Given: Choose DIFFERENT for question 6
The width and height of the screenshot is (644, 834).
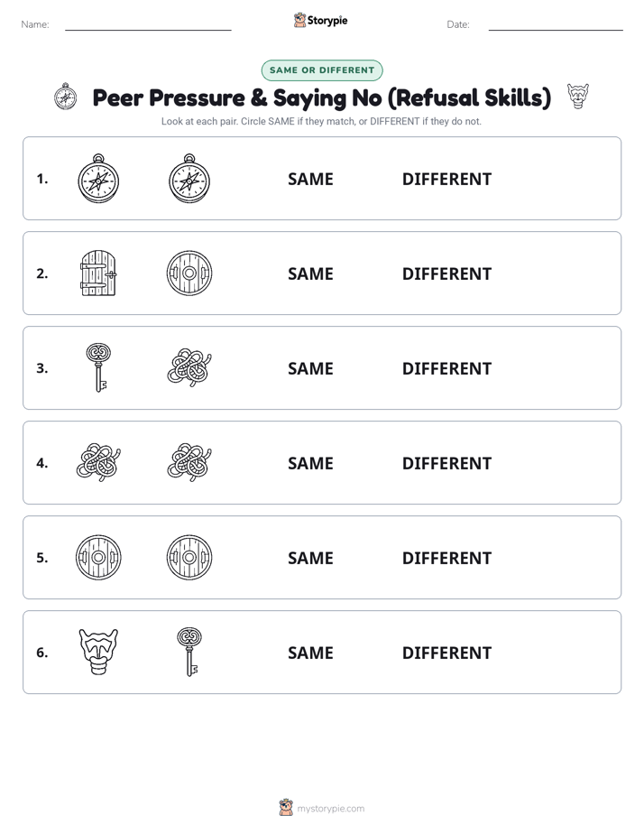Looking at the screenshot, I should tap(446, 653).
